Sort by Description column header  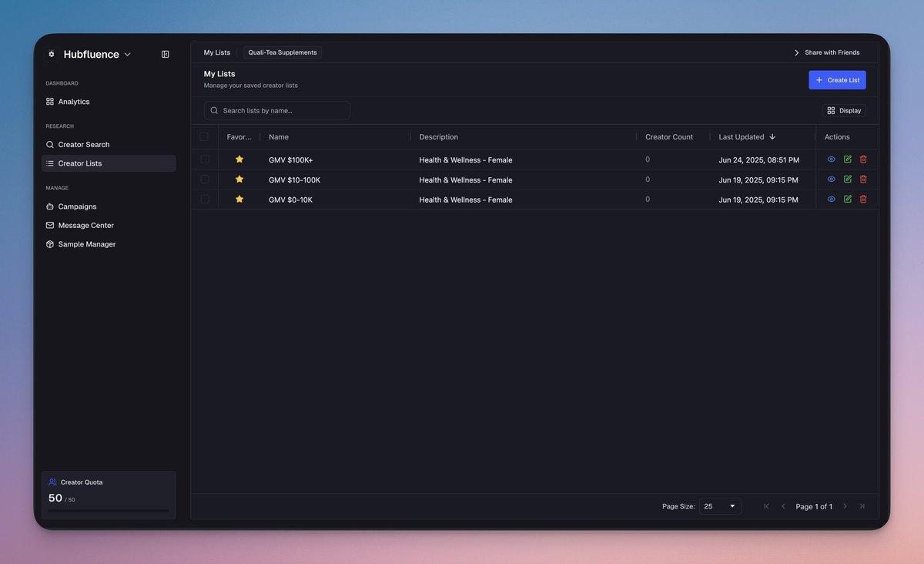tap(439, 137)
